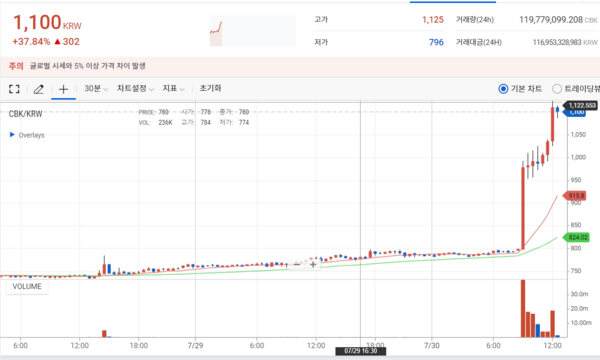Expand the Overlays triangle
Viewport: 600px width, 360px height.
click(x=12, y=135)
